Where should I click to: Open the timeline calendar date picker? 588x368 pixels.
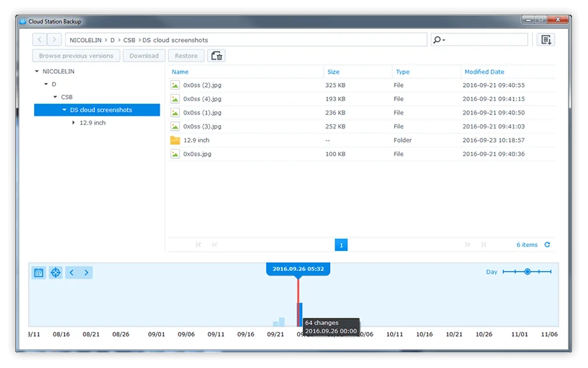[39, 272]
